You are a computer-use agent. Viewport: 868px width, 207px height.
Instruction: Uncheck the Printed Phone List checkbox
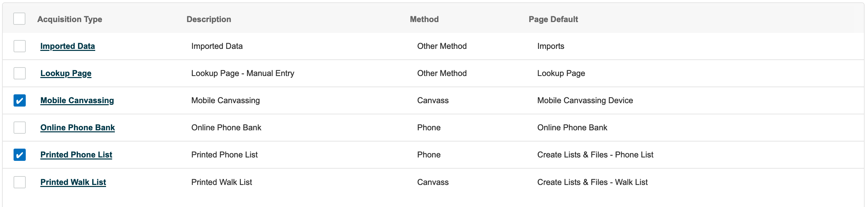(x=20, y=155)
